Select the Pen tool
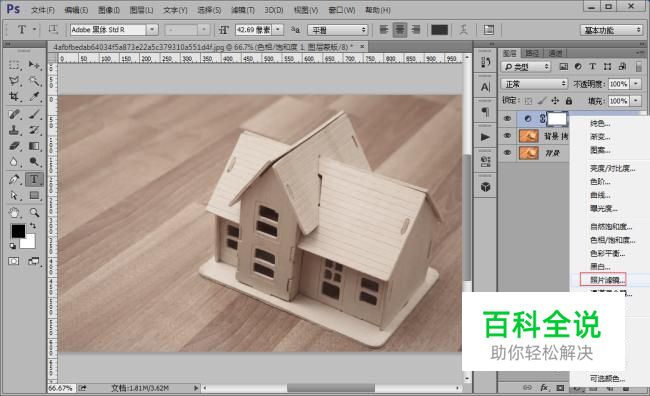Viewport: 650px width, 396px height. point(15,179)
